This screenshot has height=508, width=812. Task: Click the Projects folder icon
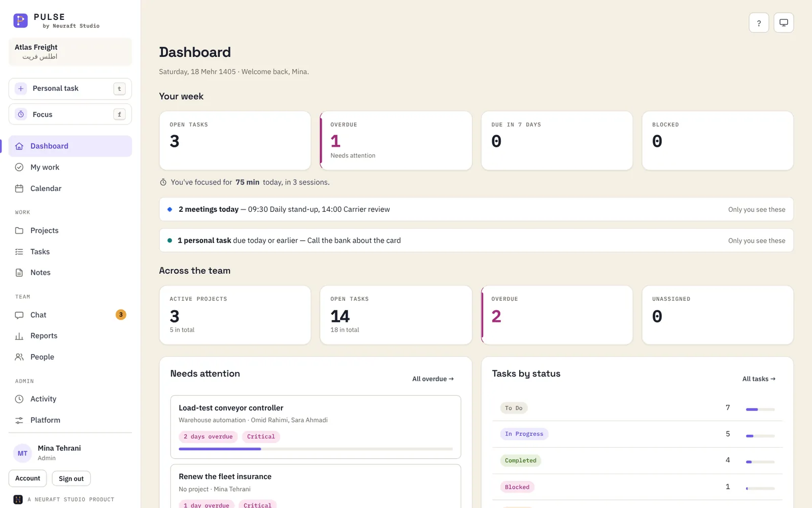pos(19,231)
